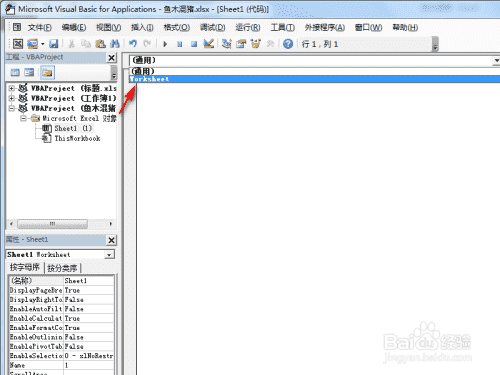This screenshot has width=500, height=375.
Task: Click the Paste clipboard icon
Action: point(100,44)
